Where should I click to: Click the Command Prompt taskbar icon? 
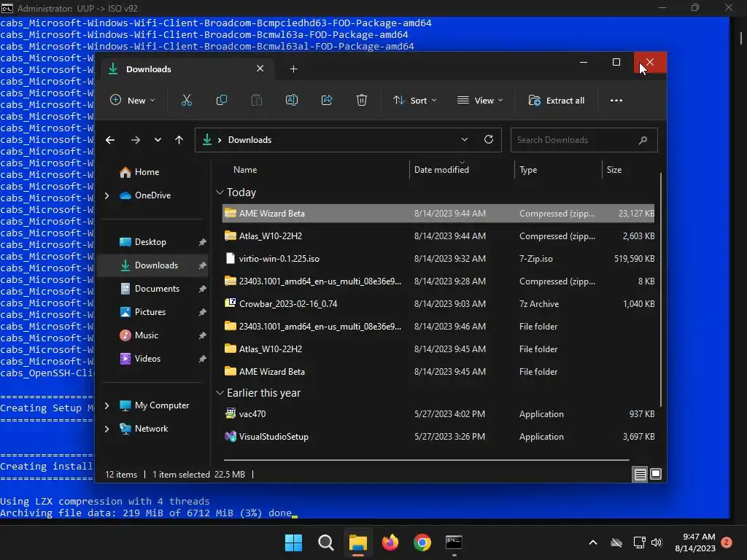pos(454,542)
